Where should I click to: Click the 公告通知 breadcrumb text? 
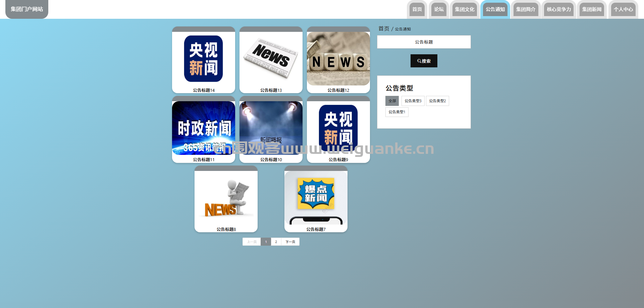(x=403, y=29)
